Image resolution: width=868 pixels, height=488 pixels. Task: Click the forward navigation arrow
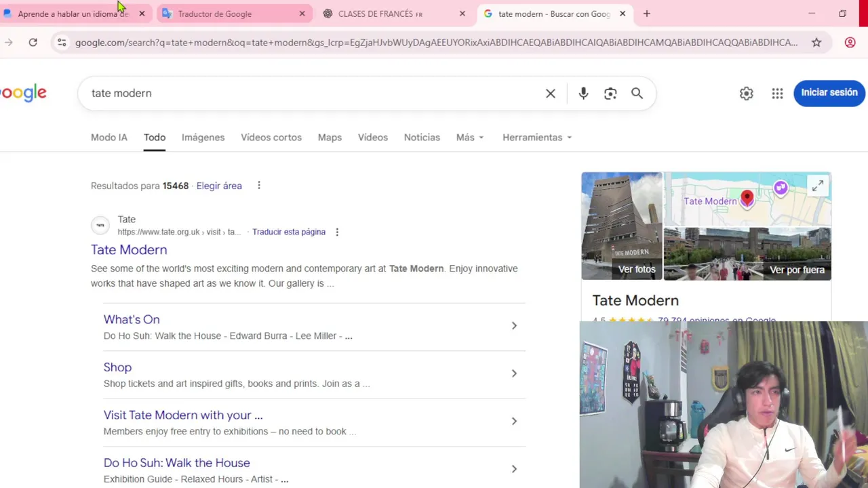(8, 42)
